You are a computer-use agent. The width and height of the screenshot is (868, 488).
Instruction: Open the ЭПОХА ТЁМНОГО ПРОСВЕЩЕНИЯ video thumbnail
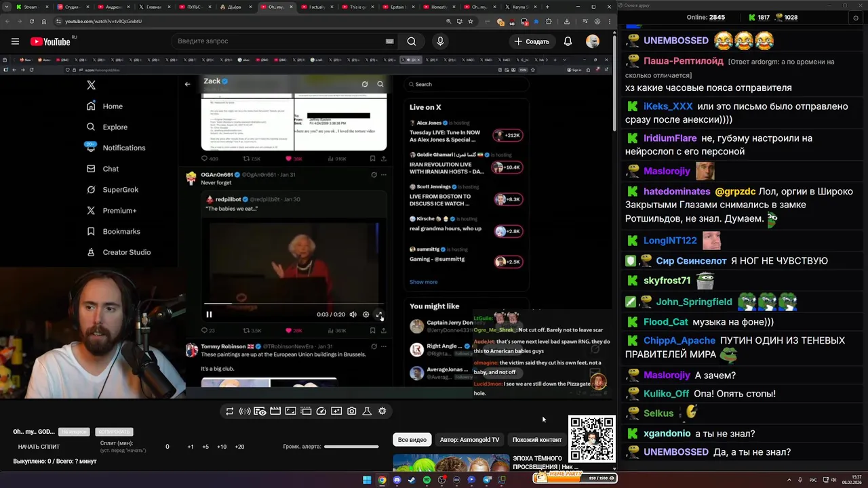tap(451, 463)
